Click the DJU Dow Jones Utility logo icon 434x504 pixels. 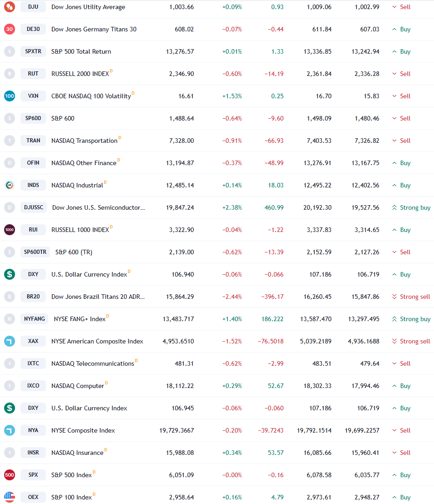point(9,7)
